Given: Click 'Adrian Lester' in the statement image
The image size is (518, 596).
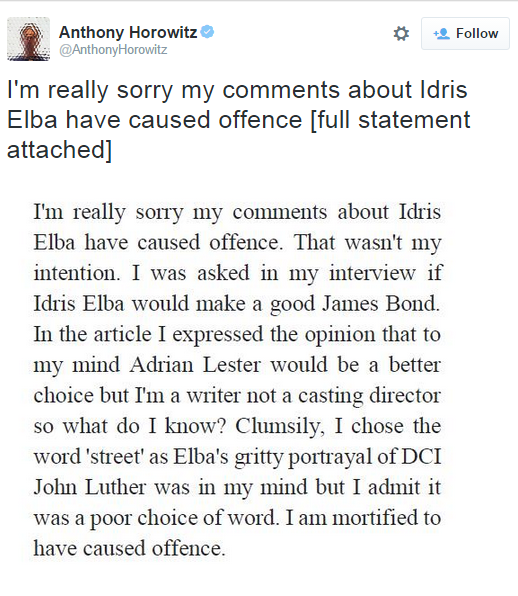Looking at the screenshot, I should (x=195, y=365).
